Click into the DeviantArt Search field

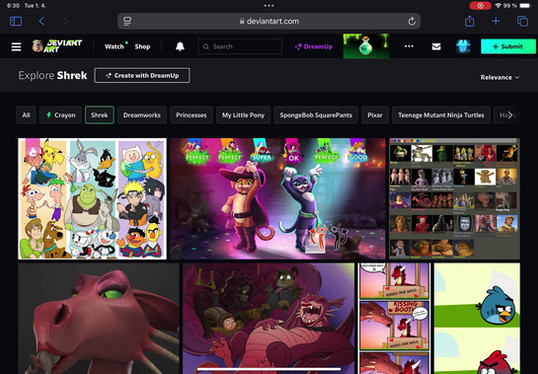pos(240,46)
